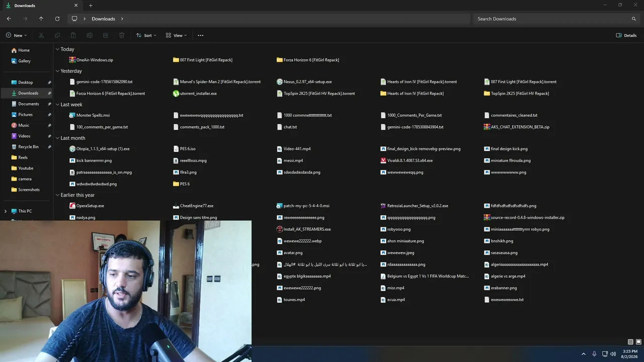Open the network icon in the taskbar
Image resolution: width=644 pixels, height=362 pixels.
(605, 354)
